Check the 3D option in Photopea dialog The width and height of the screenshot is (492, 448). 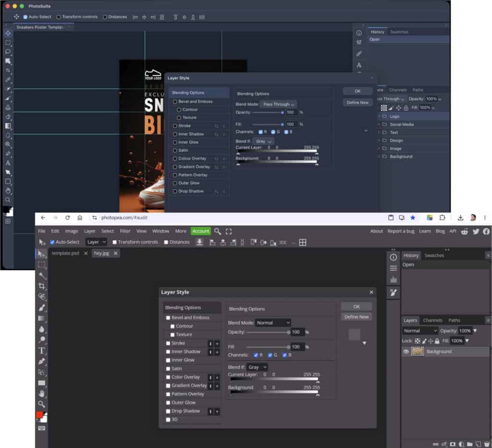coord(168,420)
